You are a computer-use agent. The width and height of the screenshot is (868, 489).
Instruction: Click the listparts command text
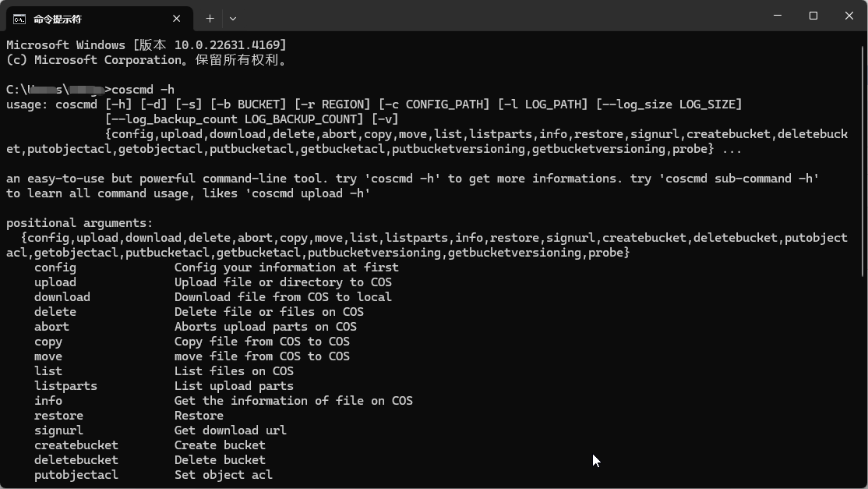pos(65,385)
